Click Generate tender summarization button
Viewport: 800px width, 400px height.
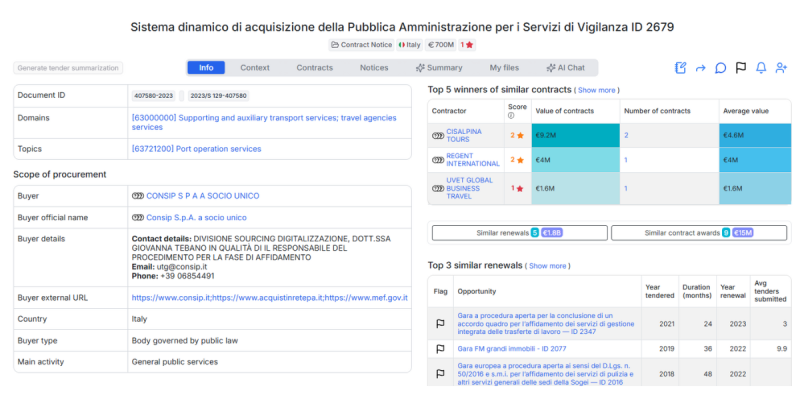click(x=68, y=68)
